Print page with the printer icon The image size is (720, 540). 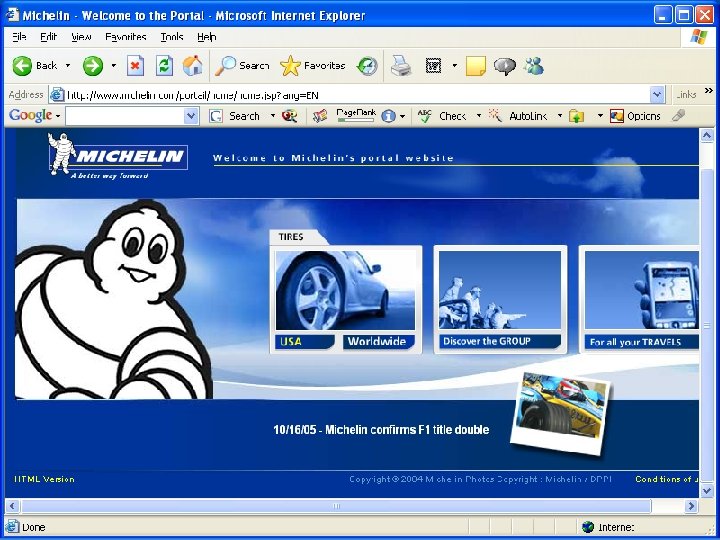(x=400, y=66)
